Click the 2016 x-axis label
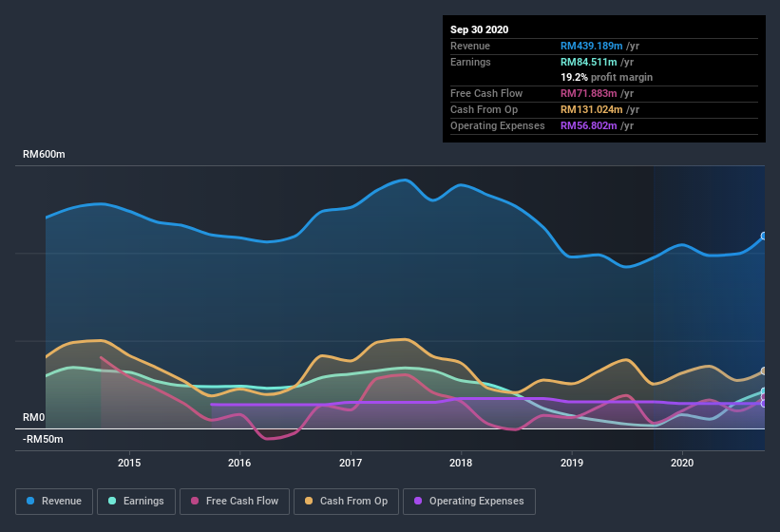This screenshot has width=780, height=532. (239, 463)
